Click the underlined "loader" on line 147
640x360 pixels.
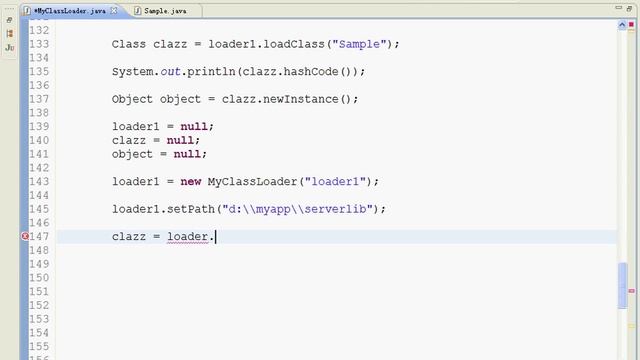pos(187,237)
